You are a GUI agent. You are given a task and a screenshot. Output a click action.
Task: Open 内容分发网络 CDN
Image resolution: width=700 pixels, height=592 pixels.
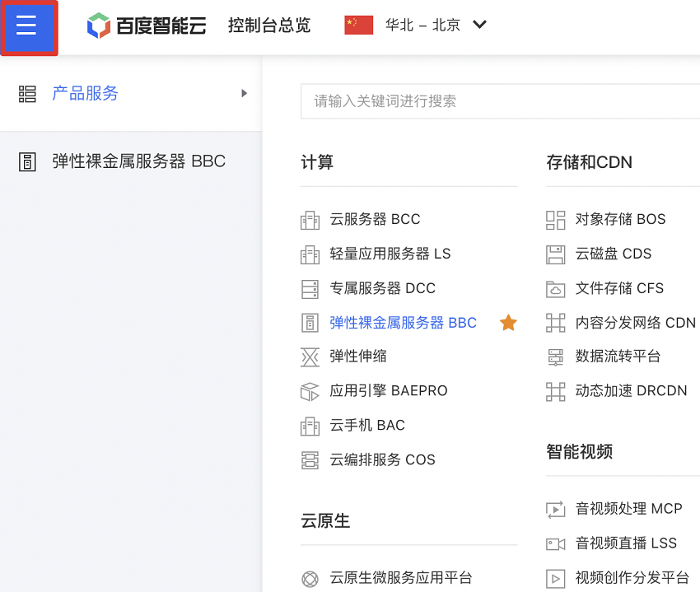[635, 322]
